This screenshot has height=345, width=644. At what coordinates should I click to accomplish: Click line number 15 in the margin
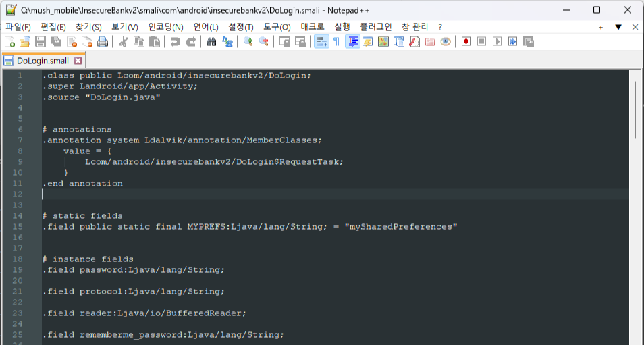click(x=18, y=227)
